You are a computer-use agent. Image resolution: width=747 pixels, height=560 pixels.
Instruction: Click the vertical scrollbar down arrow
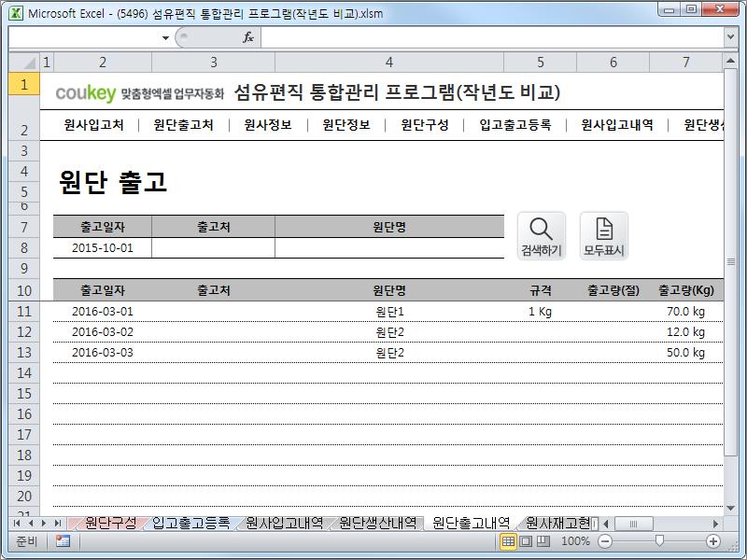(x=730, y=508)
